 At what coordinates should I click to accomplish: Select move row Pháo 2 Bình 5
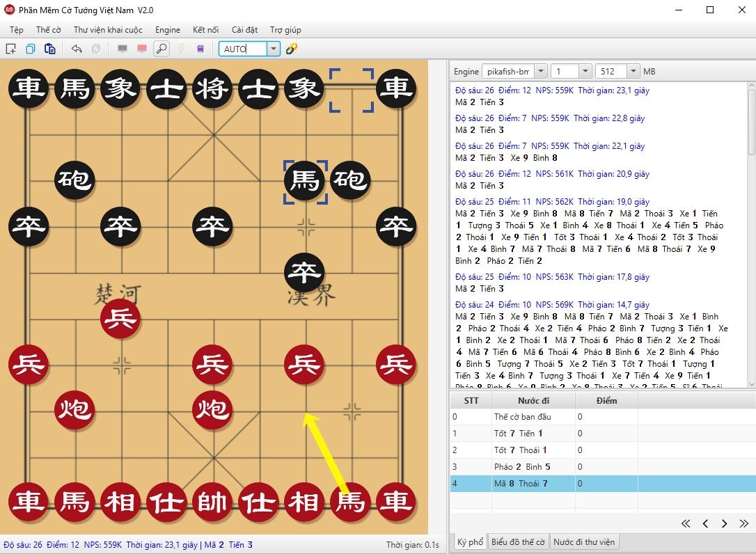click(x=522, y=467)
